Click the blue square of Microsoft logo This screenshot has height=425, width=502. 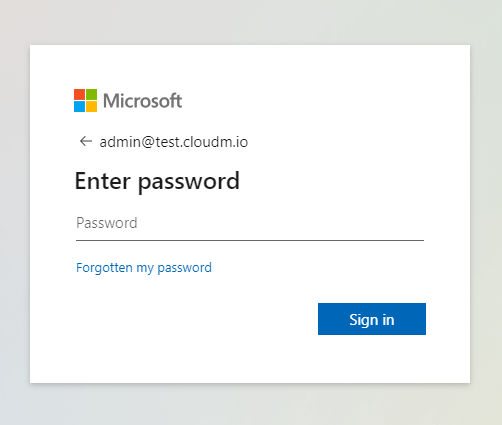pos(79,106)
